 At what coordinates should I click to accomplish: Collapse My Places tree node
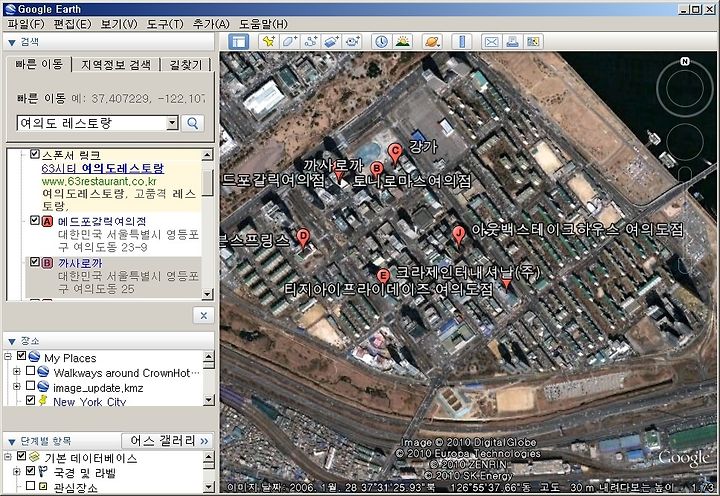click(x=8, y=356)
